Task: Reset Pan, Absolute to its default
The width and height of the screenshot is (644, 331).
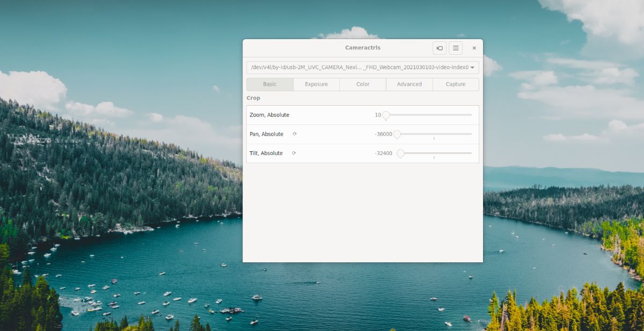Action: click(x=295, y=134)
